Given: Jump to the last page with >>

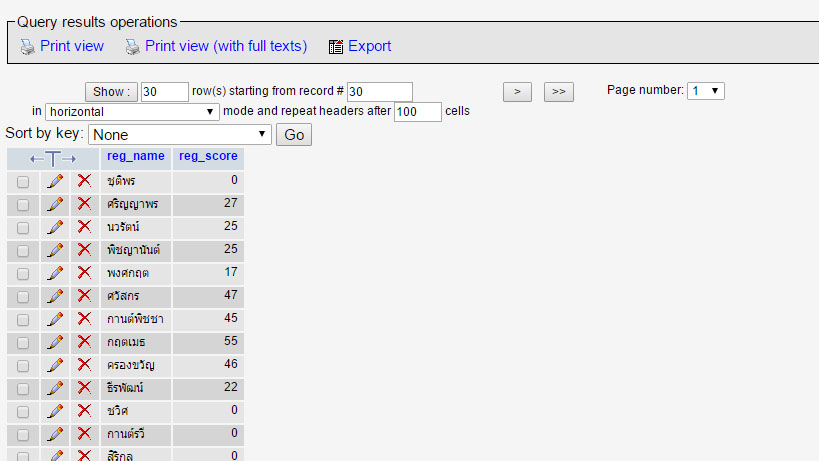Looking at the screenshot, I should [x=558, y=92].
